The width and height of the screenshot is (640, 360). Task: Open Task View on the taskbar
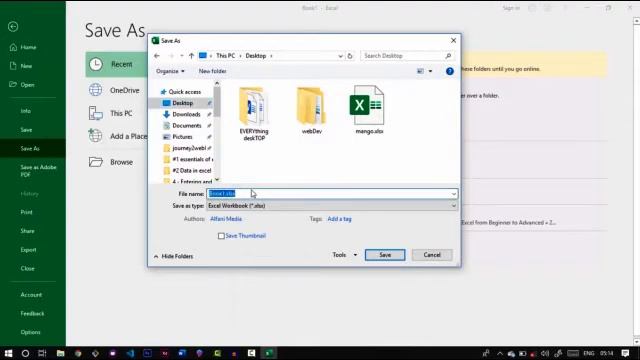42,353
